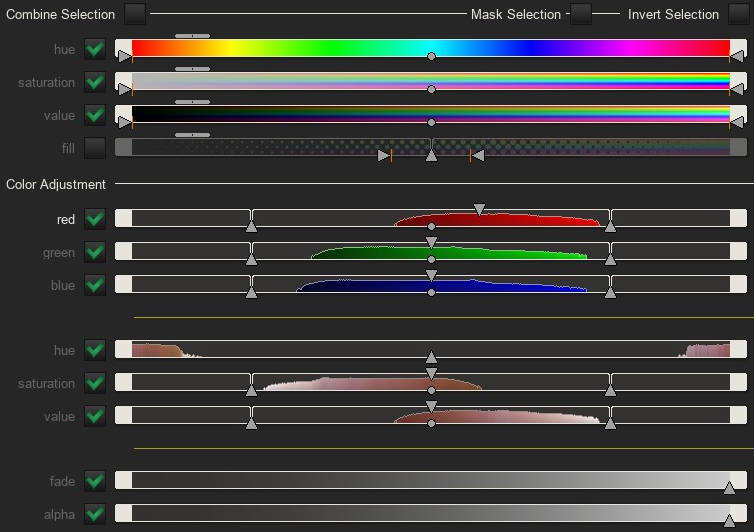Click the center triangle on lower hue adjustment bar
Viewport: 754px width, 532px height.
click(x=431, y=357)
